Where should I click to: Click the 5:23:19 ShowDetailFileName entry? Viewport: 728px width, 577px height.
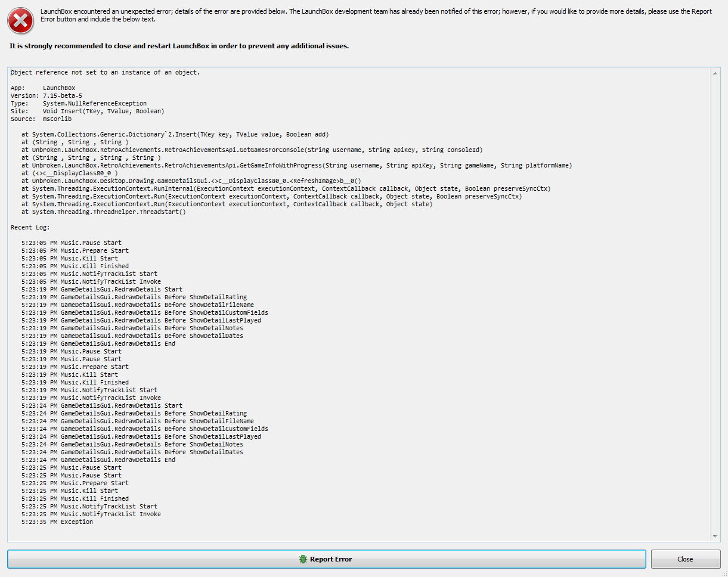(x=138, y=305)
